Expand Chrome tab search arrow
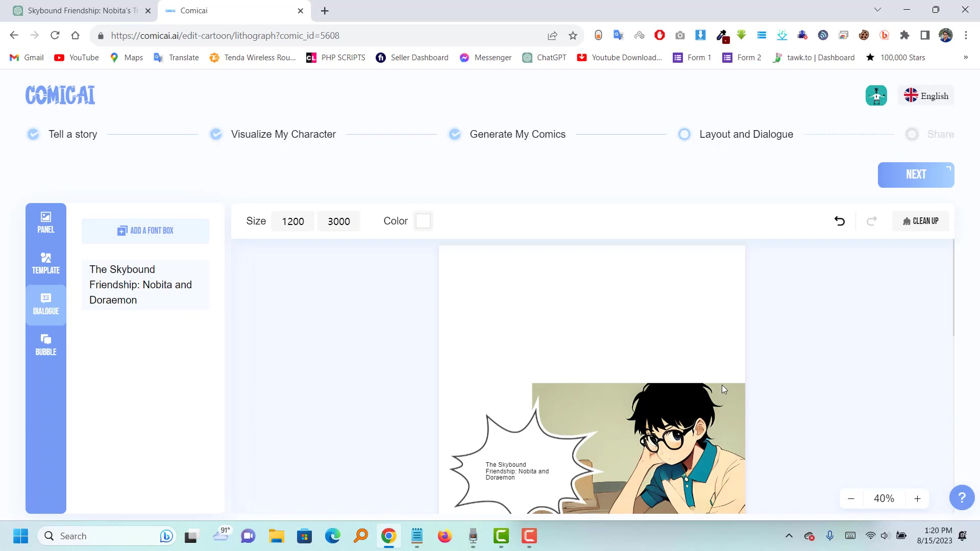This screenshot has width=980, height=551. pyautogui.click(x=877, y=10)
